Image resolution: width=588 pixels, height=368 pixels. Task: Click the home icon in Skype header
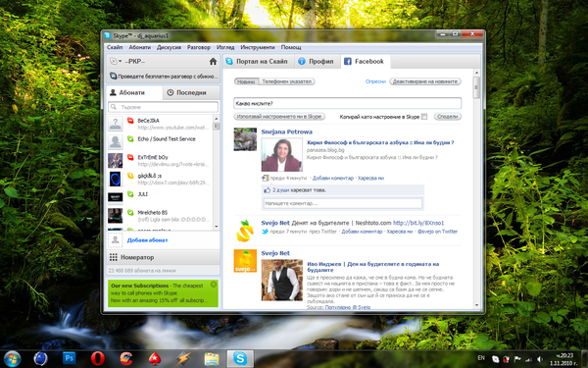(x=213, y=62)
